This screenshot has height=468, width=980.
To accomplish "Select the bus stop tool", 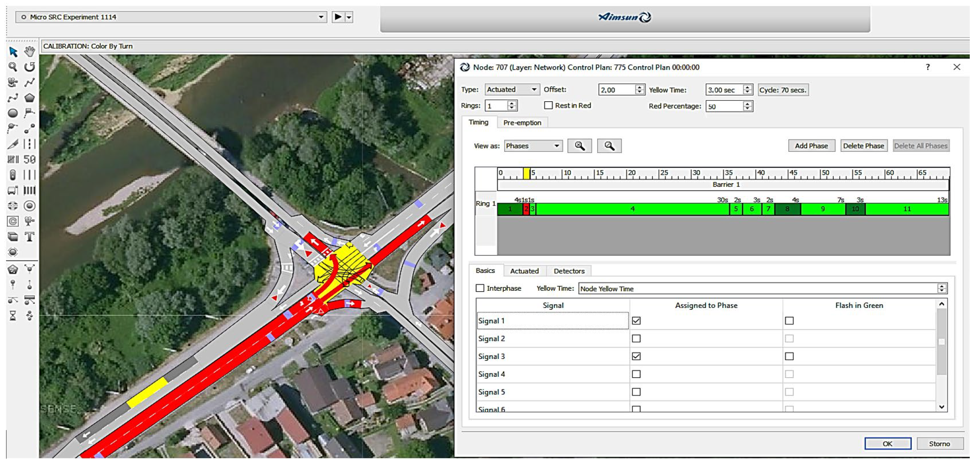I will 13,191.
